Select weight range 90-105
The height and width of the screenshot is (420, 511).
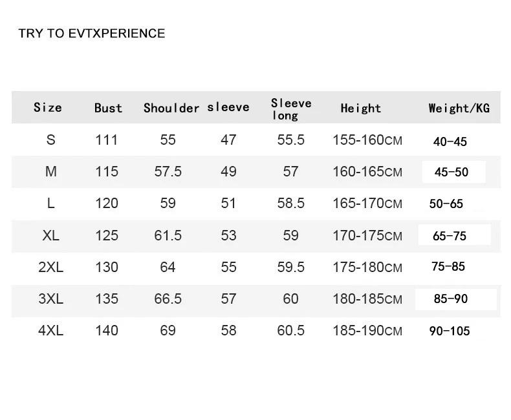coord(450,331)
